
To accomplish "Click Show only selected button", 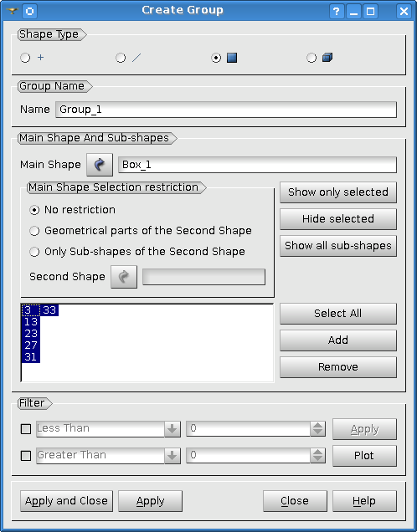I will pos(338,192).
